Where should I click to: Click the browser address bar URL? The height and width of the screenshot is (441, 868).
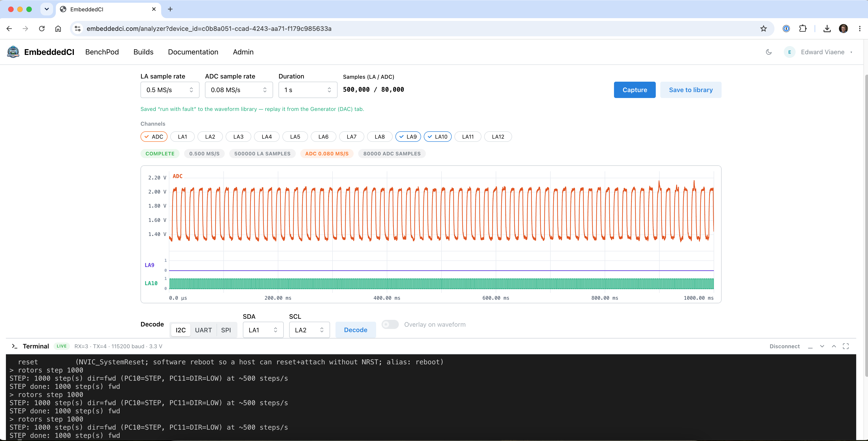[209, 29]
